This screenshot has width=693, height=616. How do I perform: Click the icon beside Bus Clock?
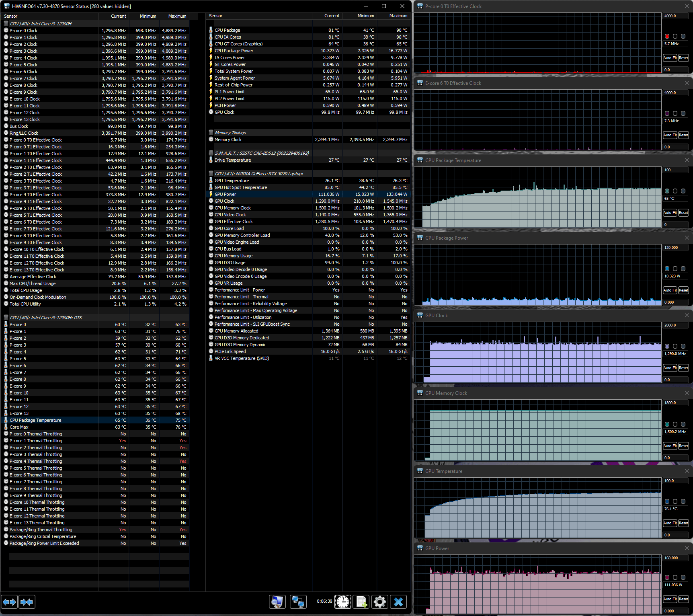tap(6, 126)
